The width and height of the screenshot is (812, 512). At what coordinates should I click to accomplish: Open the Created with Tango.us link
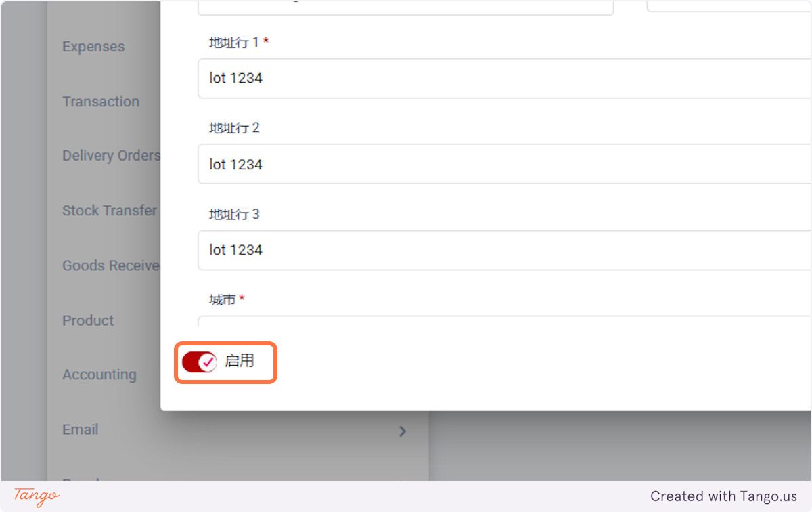click(x=724, y=496)
